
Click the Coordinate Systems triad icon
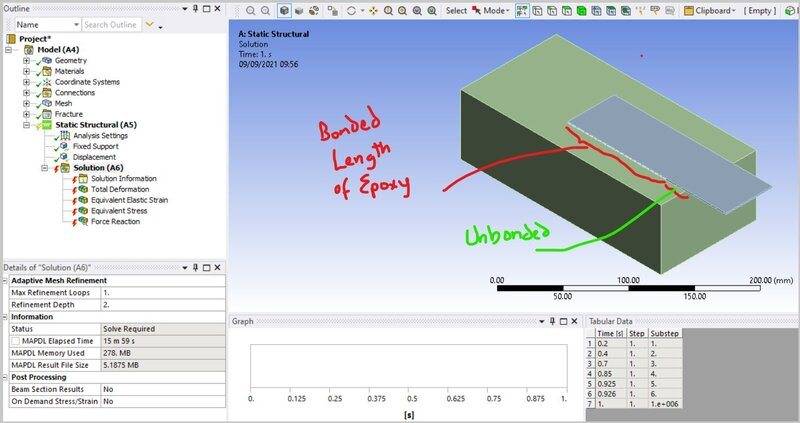coord(46,82)
